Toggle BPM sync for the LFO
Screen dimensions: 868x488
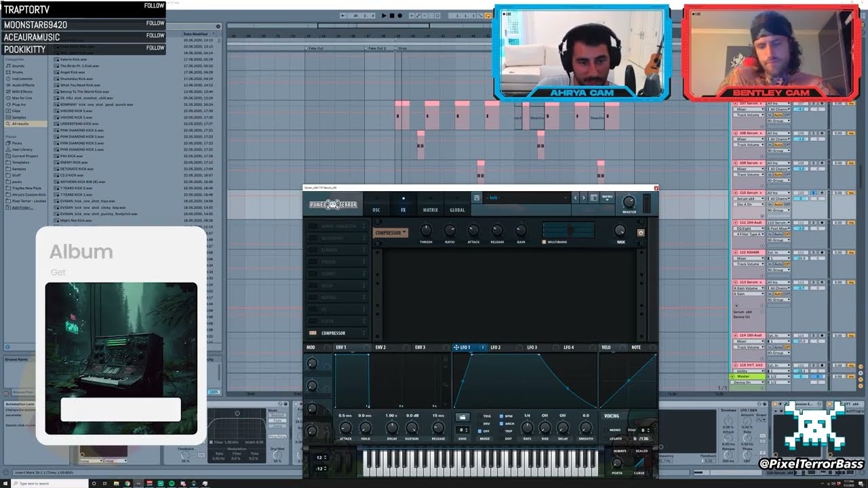pos(502,416)
